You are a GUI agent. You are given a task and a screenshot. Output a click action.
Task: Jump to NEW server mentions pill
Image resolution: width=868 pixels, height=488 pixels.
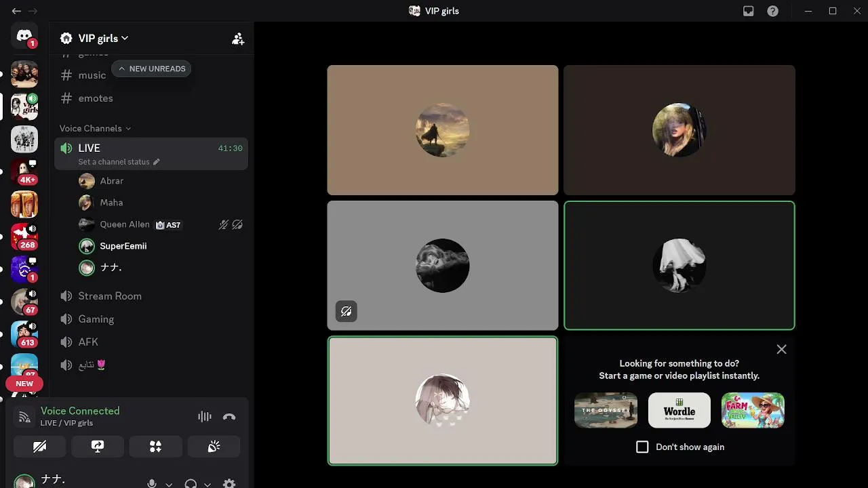(x=24, y=384)
